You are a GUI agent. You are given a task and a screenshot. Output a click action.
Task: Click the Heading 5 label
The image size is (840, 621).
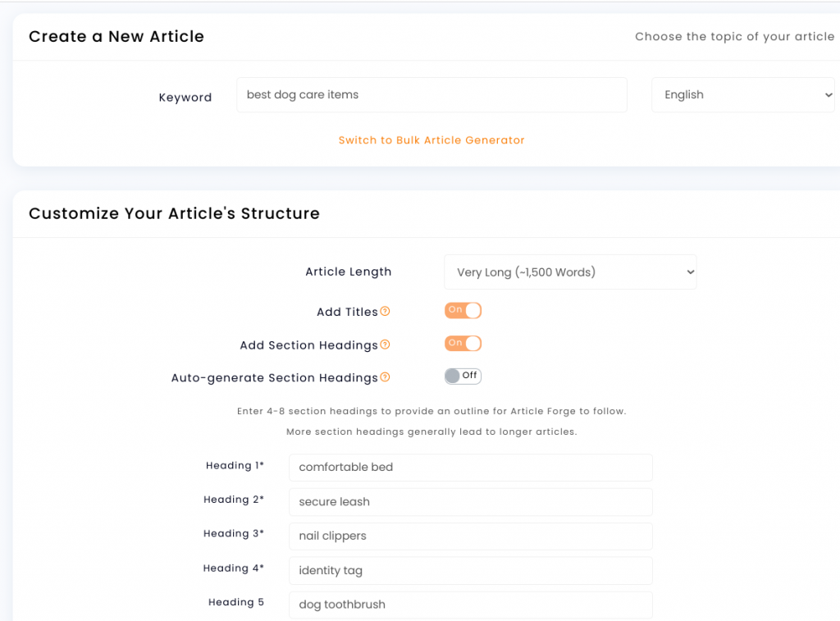(236, 602)
